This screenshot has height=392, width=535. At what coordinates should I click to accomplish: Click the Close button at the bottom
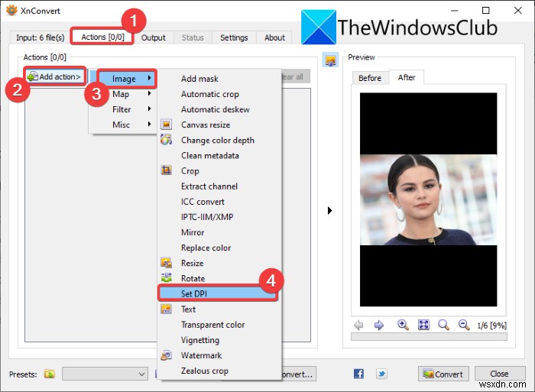click(x=500, y=374)
